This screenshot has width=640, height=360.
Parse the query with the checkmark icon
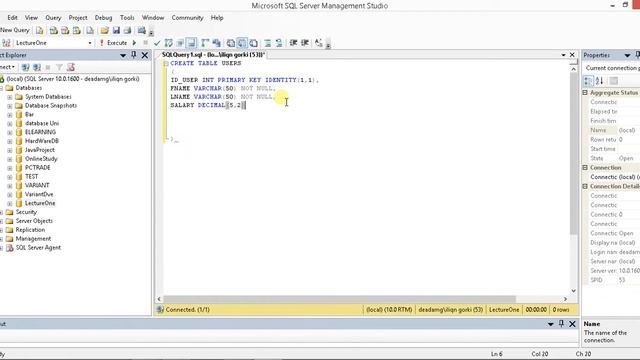click(157, 43)
